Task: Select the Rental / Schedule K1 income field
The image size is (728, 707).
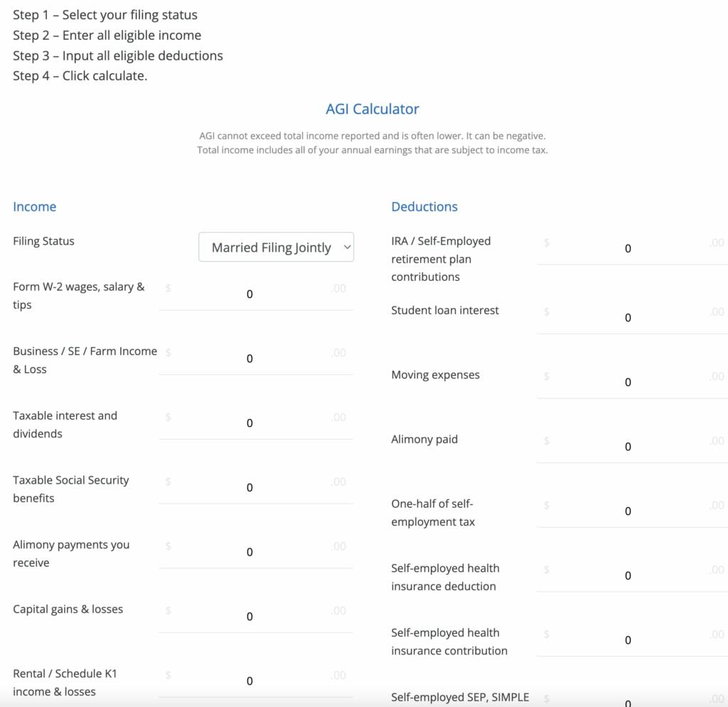Action: point(250,681)
